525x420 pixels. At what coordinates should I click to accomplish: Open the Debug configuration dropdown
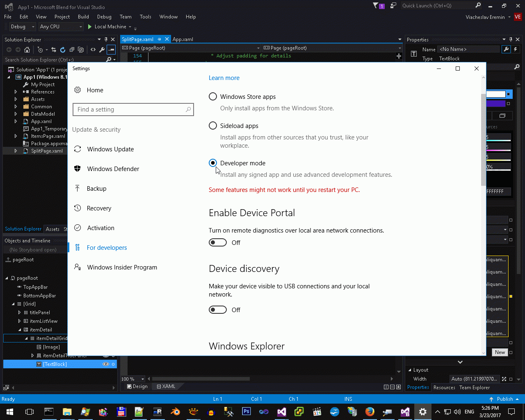tap(23, 27)
